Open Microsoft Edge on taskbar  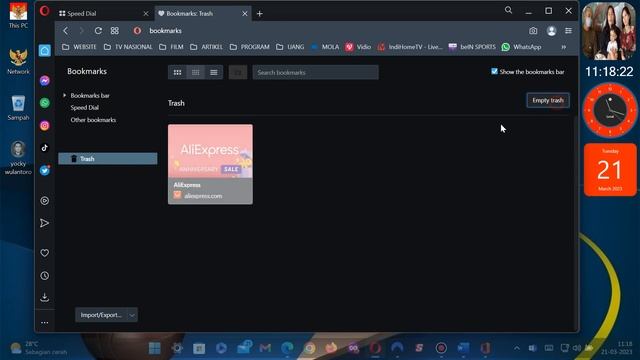click(287, 348)
